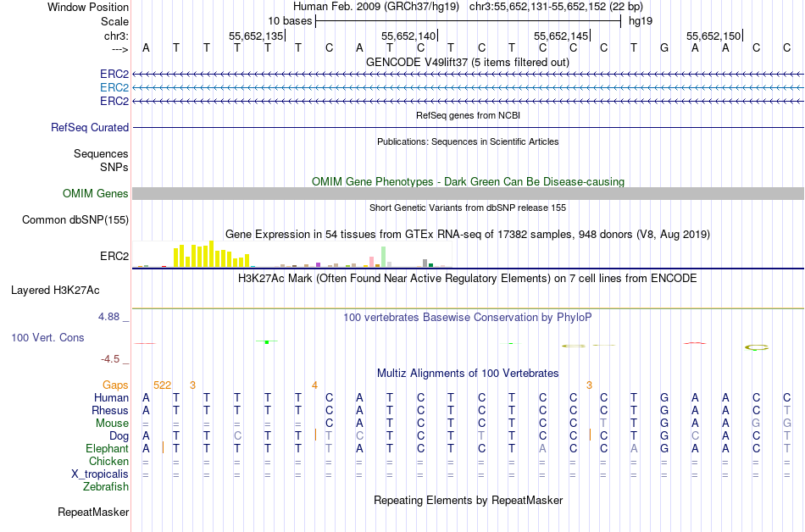805x532 pixels.
Task: Click the Mouse alignment row label
Action: pos(112,424)
